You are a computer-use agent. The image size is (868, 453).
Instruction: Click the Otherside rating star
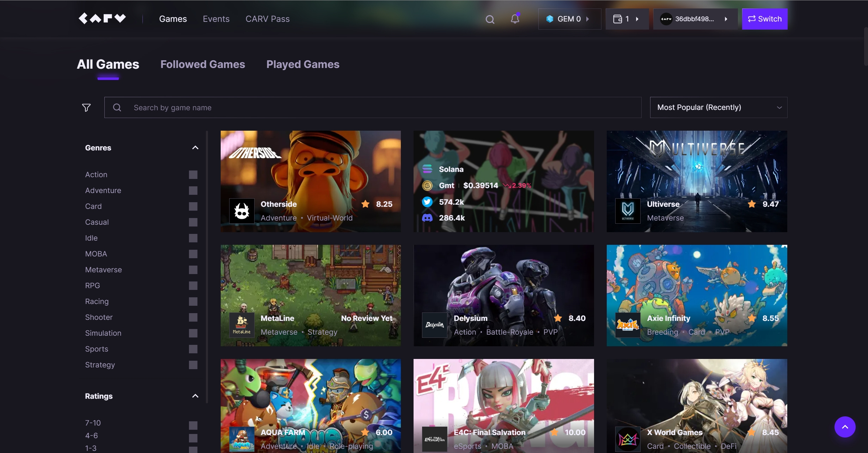click(x=365, y=204)
